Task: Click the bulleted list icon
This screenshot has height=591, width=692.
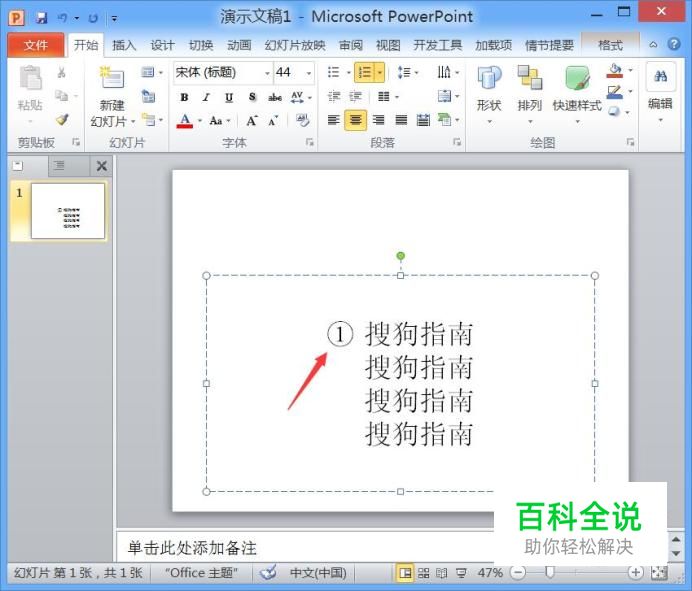Action: [333, 72]
